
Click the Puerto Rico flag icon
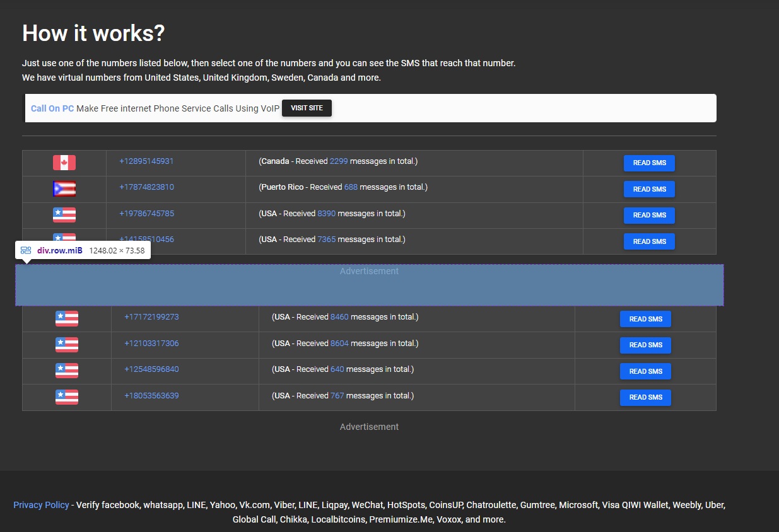click(x=64, y=188)
